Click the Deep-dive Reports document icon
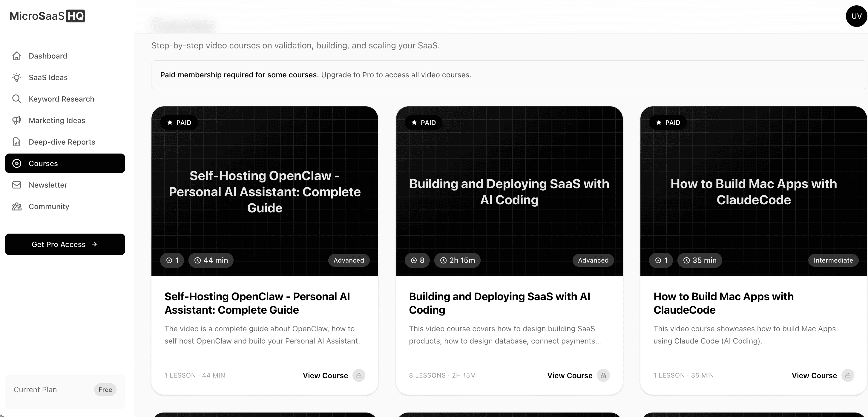 pyautogui.click(x=16, y=142)
